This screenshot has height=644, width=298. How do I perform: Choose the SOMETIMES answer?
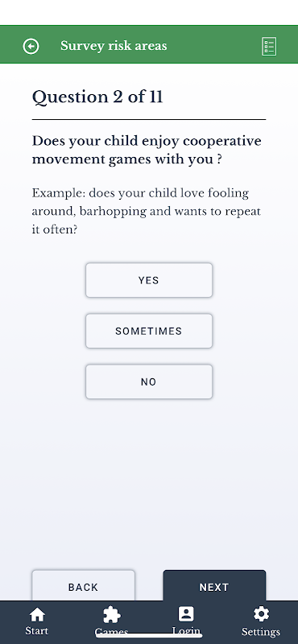click(149, 331)
